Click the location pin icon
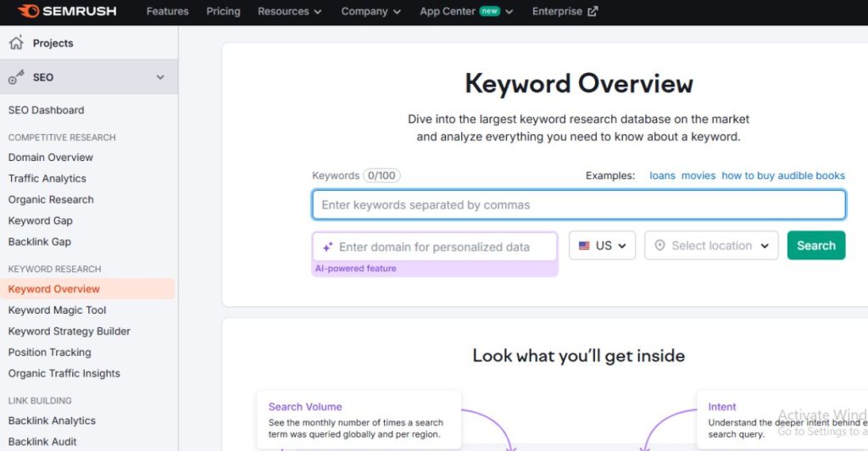The width and height of the screenshot is (868, 451). 659,246
